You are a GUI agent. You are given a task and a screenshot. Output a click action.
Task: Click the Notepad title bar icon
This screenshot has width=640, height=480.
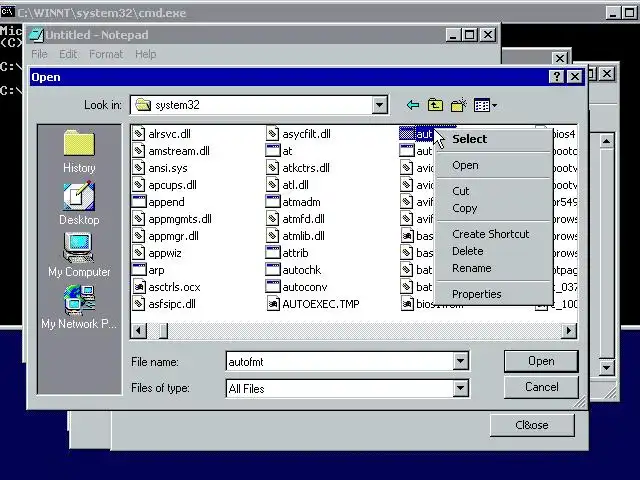(x=36, y=35)
